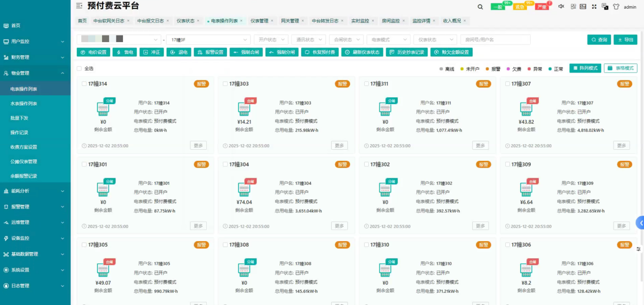Click the mute sound icon in header
The height and width of the screenshot is (305, 644).
pos(561,7)
